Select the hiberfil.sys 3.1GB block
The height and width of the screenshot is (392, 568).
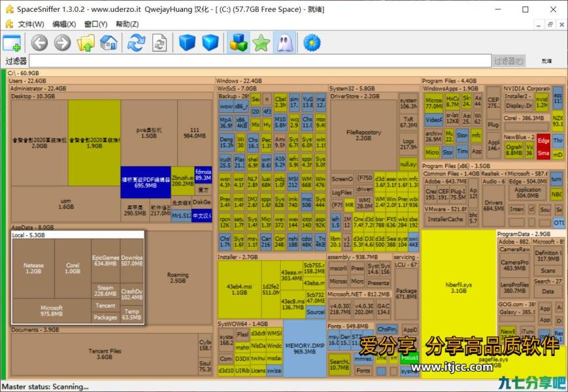tap(458, 287)
